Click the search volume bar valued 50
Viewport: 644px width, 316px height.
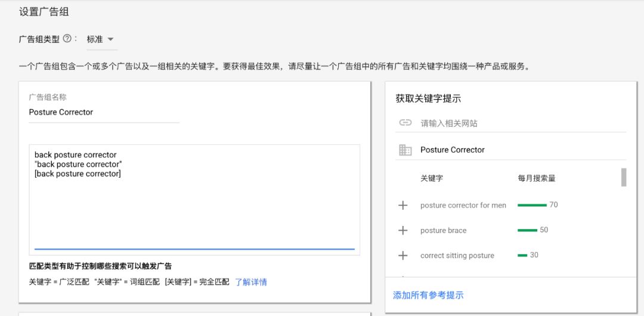point(527,230)
